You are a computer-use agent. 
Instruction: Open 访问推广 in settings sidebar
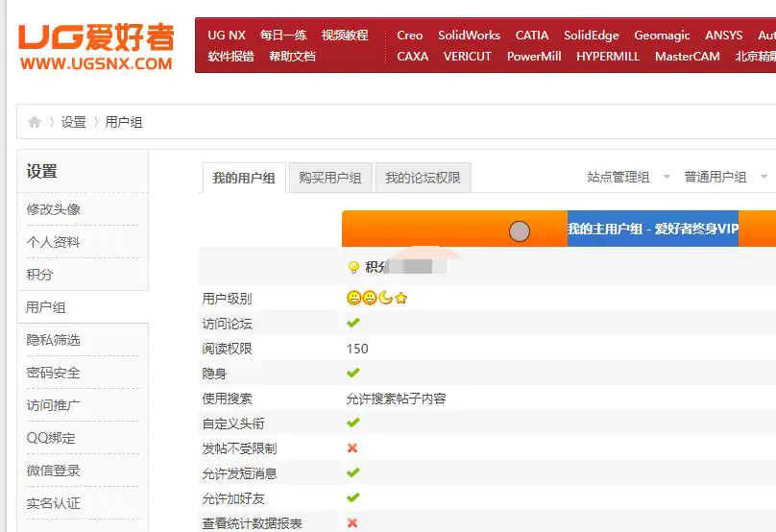click(x=54, y=405)
